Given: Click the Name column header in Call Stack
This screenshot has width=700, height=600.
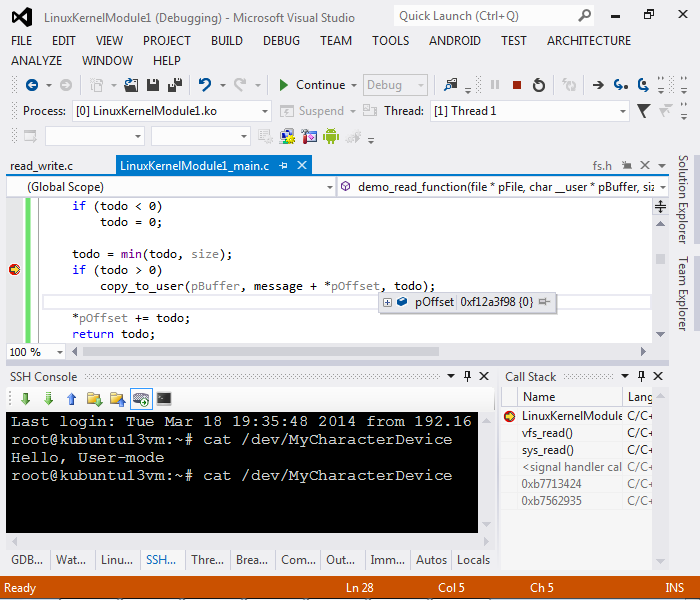Looking at the screenshot, I should (x=570, y=396).
